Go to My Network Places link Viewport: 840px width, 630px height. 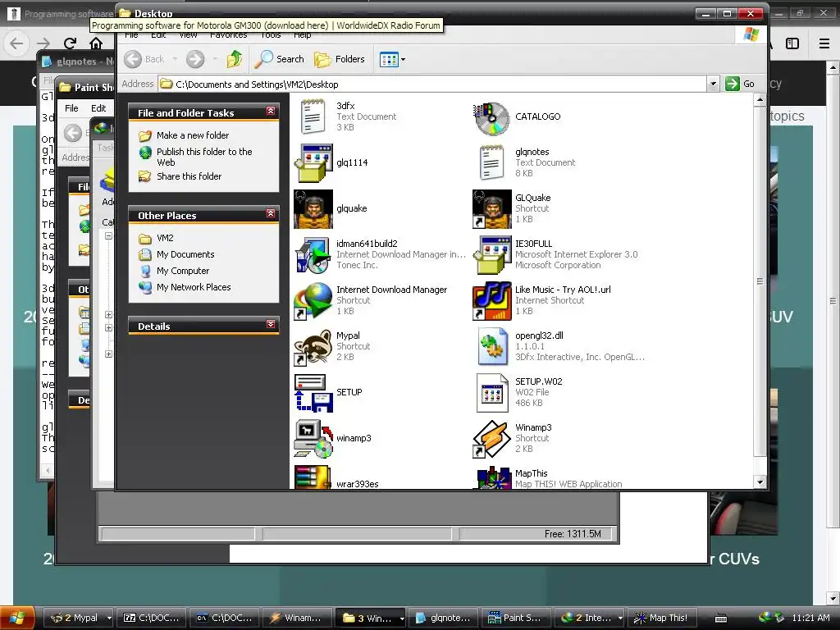(x=194, y=287)
